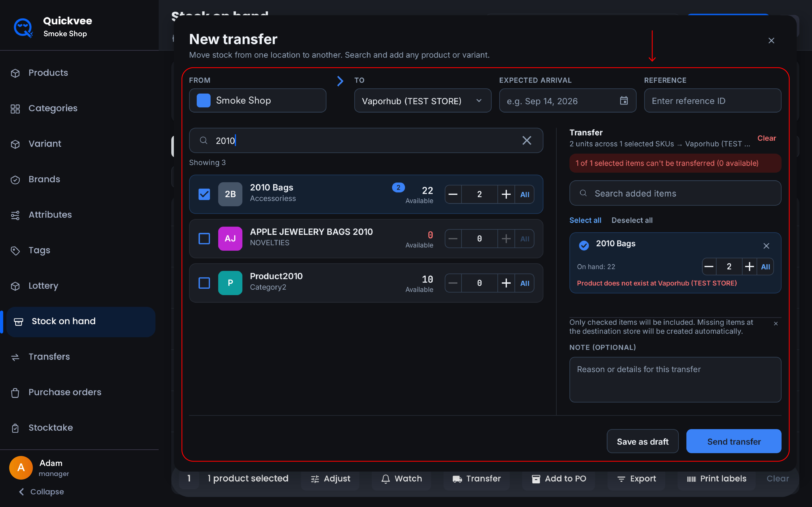Navigate to Brands in the sidebar
The width and height of the screenshot is (812, 507).
tap(44, 179)
